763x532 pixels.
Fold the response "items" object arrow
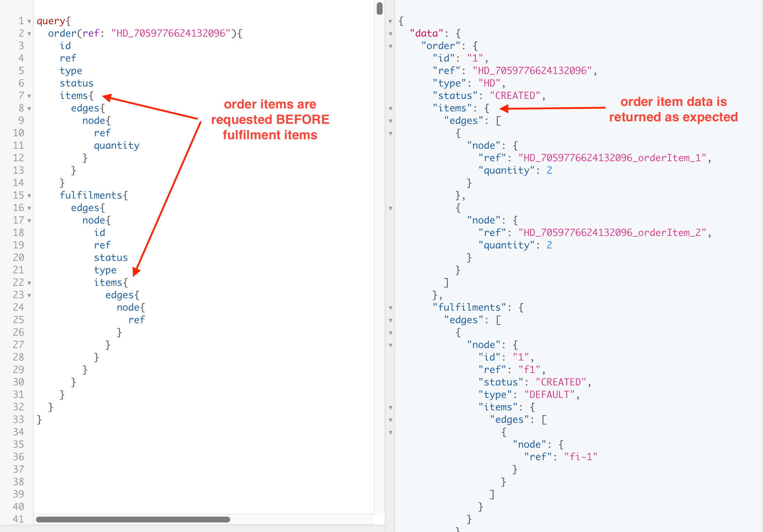[390, 108]
